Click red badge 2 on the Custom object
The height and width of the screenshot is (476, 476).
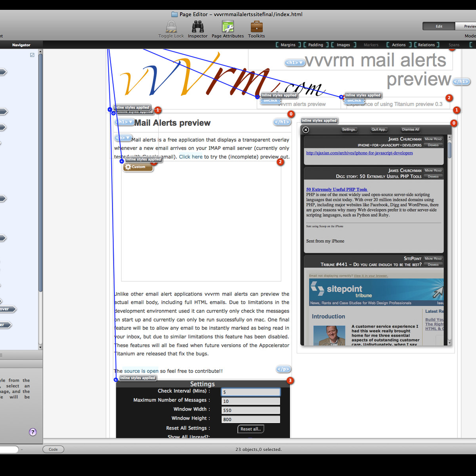(x=280, y=162)
